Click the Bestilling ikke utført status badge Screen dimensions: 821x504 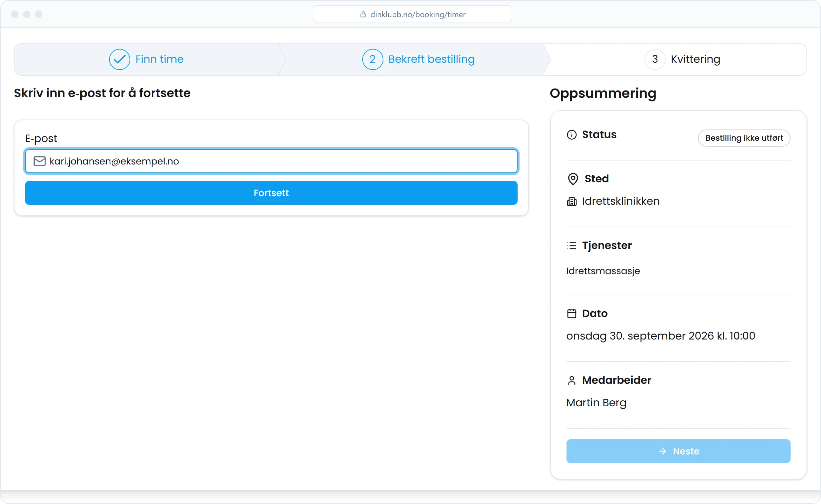coord(744,138)
